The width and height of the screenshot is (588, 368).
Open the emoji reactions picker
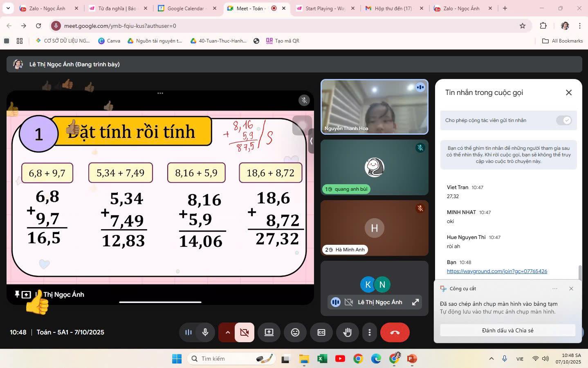pyautogui.click(x=295, y=332)
